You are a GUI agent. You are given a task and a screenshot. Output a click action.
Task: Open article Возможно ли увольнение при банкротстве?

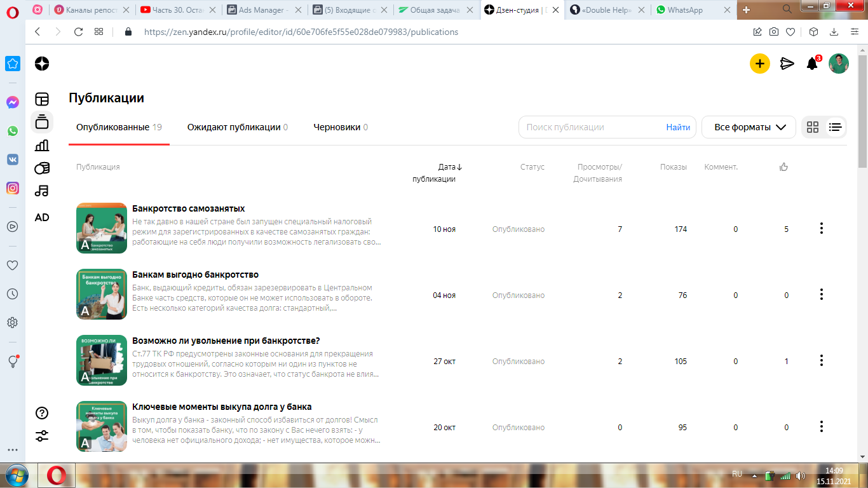pos(226,341)
